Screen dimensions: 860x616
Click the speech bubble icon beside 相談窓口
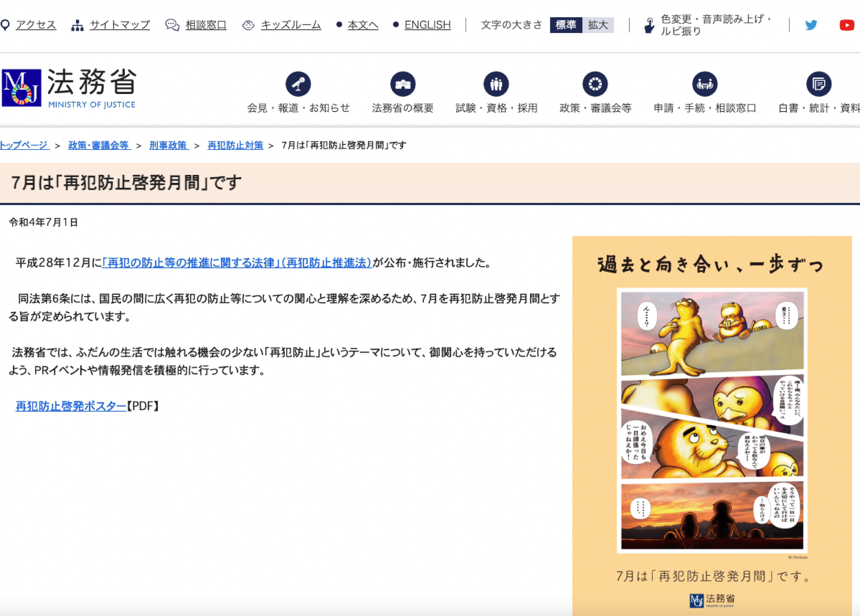point(172,25)
